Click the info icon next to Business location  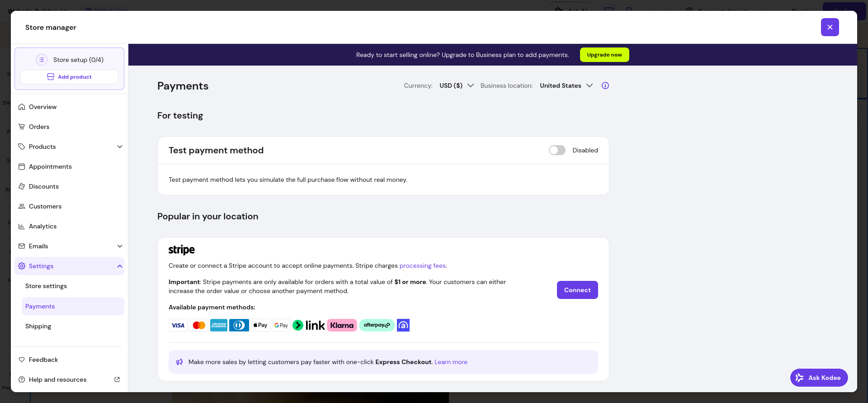(x=605, y=85)
